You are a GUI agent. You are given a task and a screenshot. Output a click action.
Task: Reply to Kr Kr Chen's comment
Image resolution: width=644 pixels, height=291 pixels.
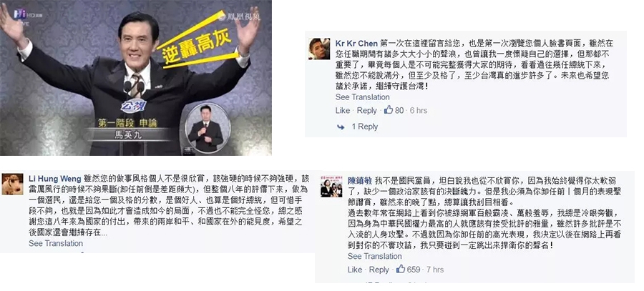[366, 110]
